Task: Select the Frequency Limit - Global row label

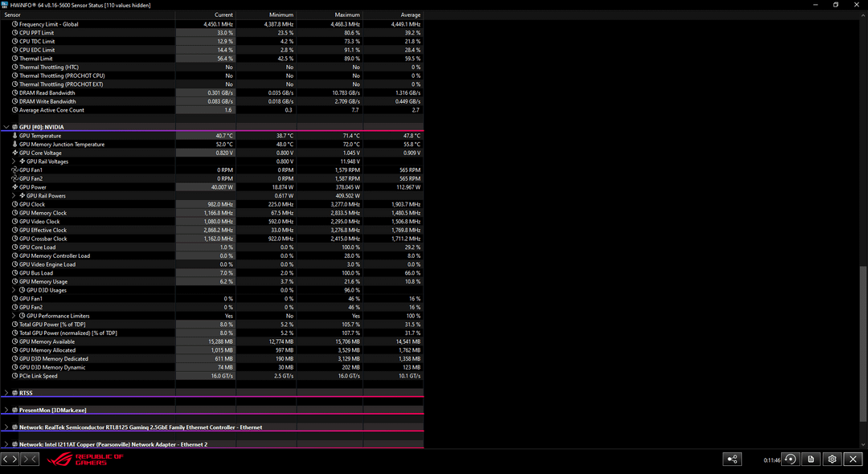Action: click(49, 24)
